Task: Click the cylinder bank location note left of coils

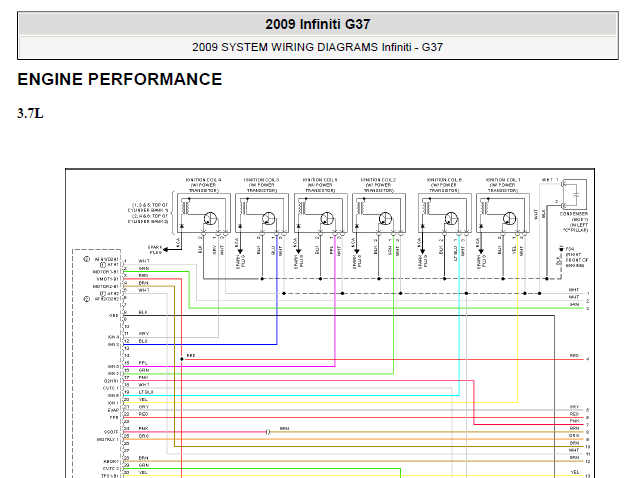Action: [x=148, y=213]
